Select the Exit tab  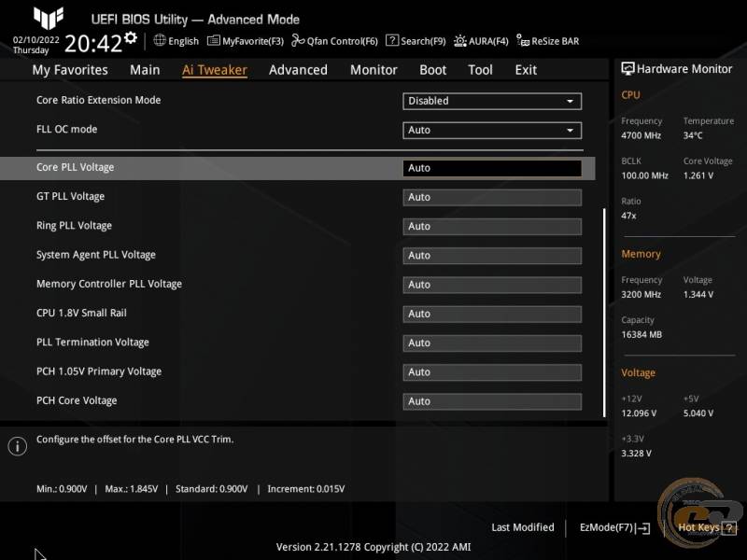tap(526, 70)
